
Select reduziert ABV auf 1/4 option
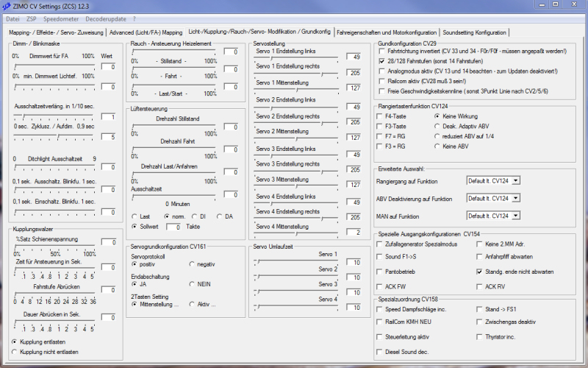point(437,136)
